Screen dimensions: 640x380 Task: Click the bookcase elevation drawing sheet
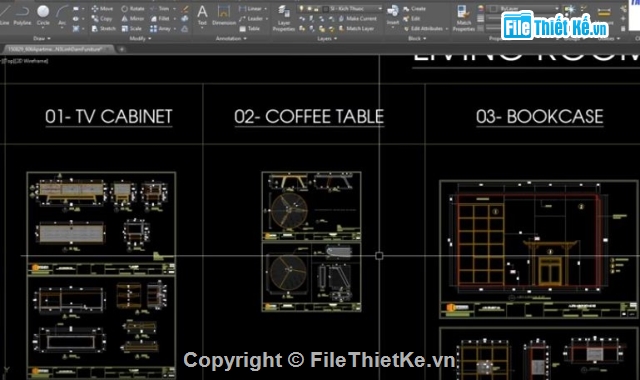pyautogui.click(x=539, y=249)
